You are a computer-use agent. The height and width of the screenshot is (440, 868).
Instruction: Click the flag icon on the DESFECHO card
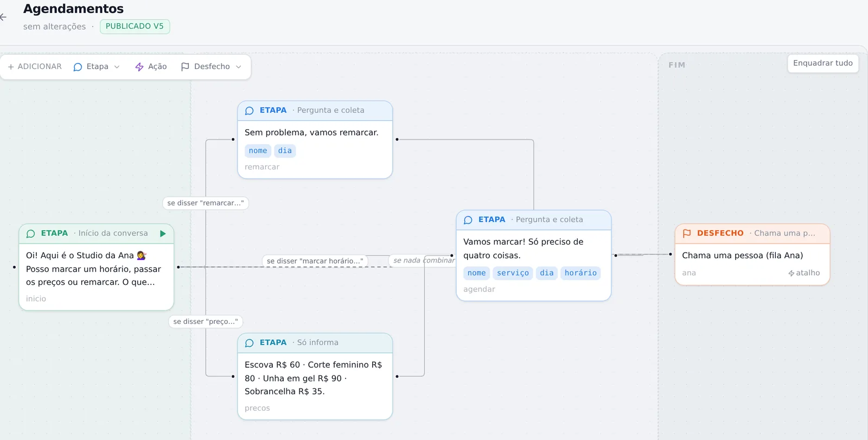[x=687, y=233]
